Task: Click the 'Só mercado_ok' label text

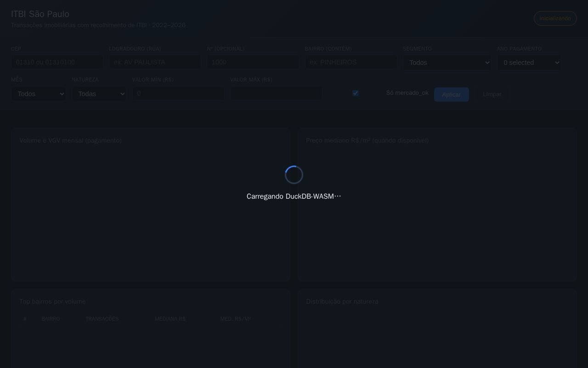Action: coord(407,93)
